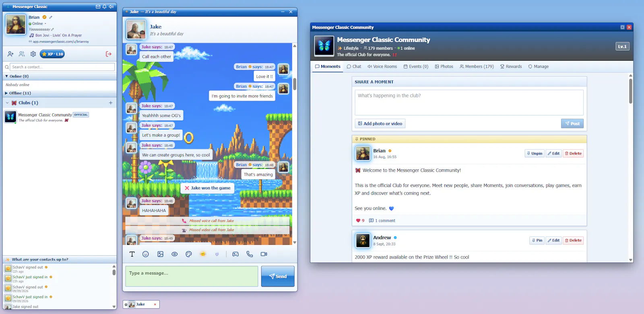Click the Community butterfly club logo
Image resolution: width=644 pixels, height=314 pixels.
point(324,46)
